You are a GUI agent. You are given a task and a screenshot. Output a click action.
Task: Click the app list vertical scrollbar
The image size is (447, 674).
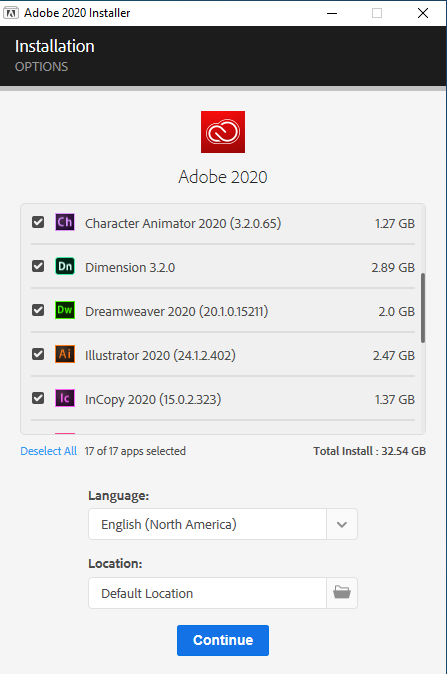point(423,308)
